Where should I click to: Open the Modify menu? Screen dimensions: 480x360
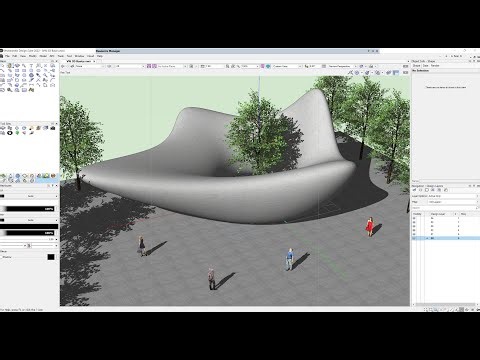33,56
